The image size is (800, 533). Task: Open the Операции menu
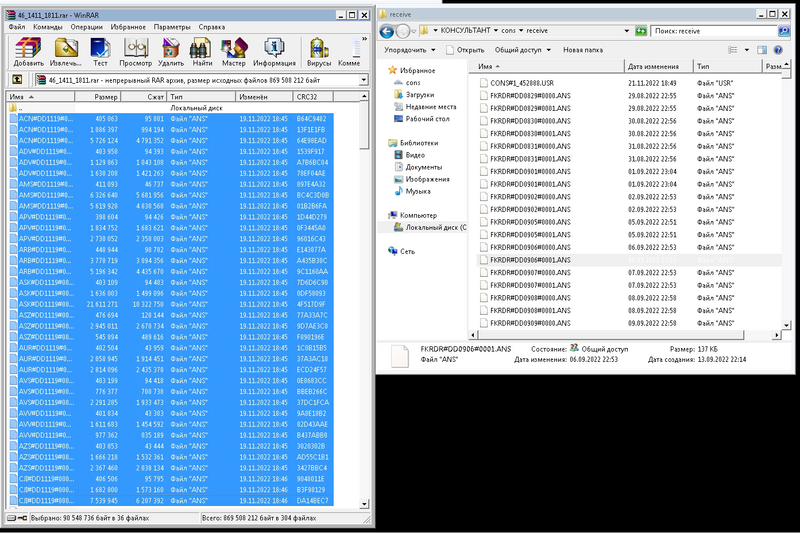tap(86, 27)
